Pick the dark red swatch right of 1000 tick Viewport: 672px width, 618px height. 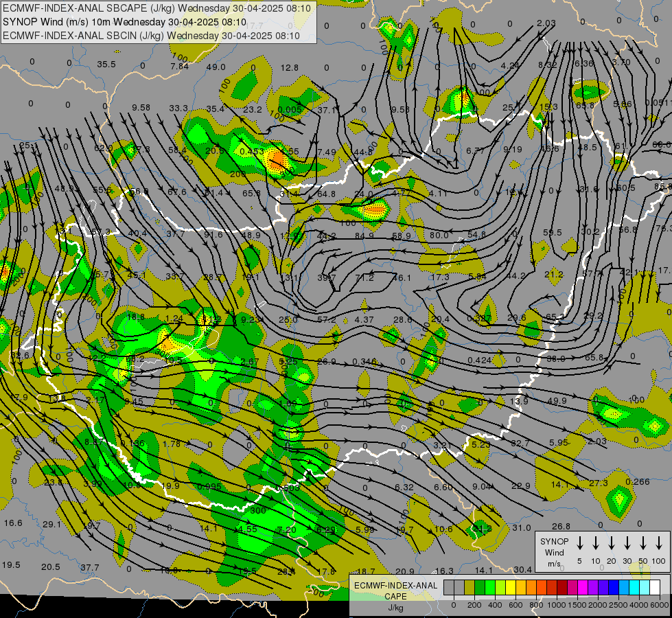click(562, 587)
